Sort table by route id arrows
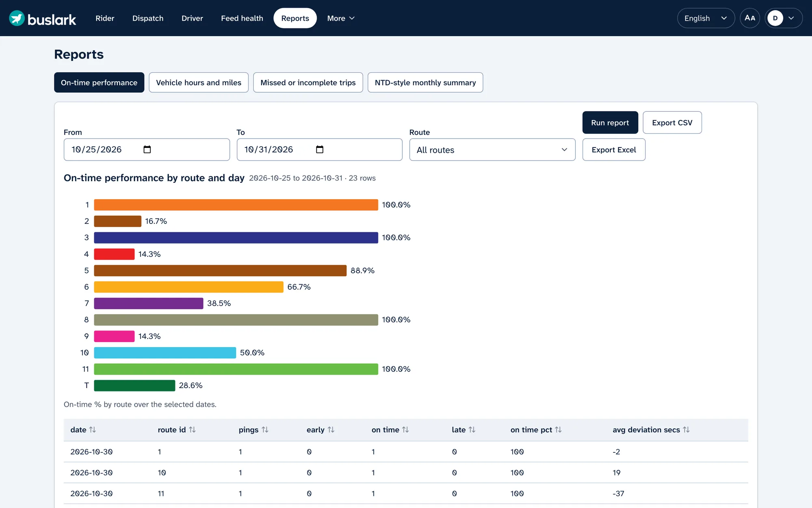 point(192,430)
